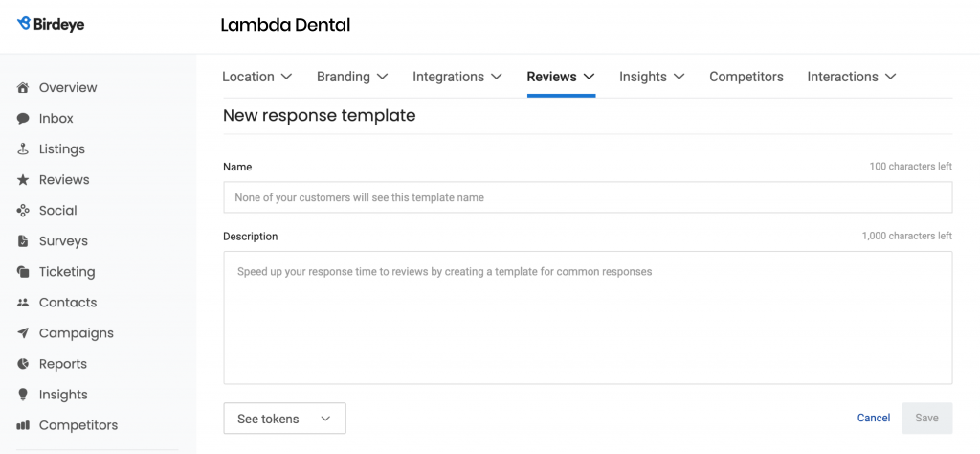
Task: Expand the Integrations tab chevron
Action: point(497,77)
